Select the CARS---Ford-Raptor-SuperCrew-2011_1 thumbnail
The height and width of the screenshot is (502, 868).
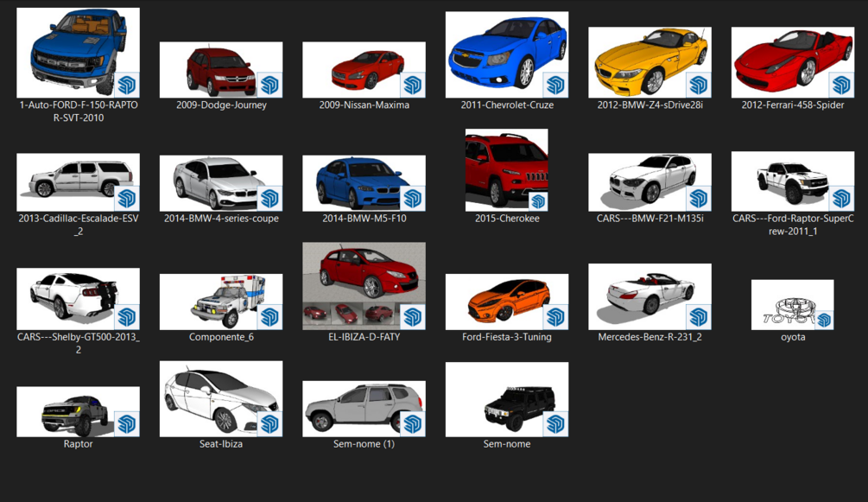[793, 181]
